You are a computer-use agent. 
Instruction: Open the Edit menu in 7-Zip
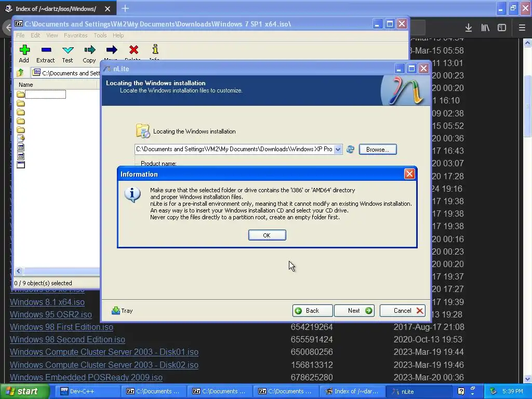click(x=35, y=35)
